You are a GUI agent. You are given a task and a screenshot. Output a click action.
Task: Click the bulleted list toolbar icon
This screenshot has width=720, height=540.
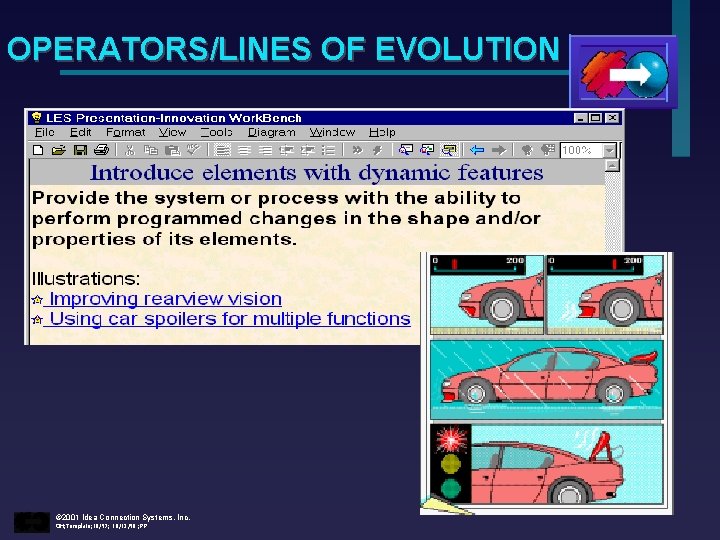coord(328,150)
